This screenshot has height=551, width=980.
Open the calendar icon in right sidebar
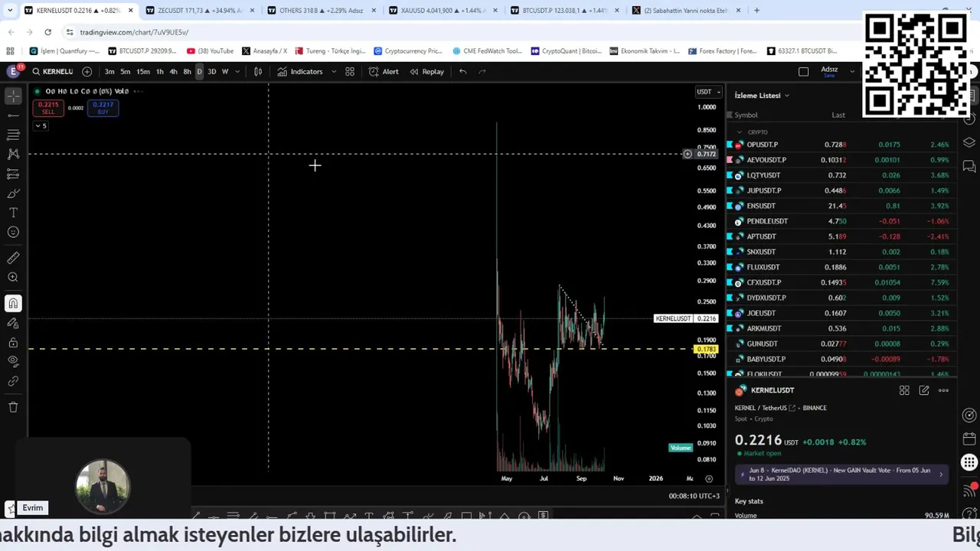click(969, 439)
